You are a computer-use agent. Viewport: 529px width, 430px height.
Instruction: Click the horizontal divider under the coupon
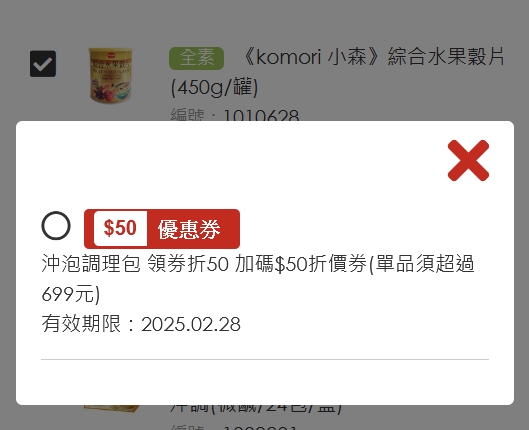pyautogui.click(x=265, y=360)
